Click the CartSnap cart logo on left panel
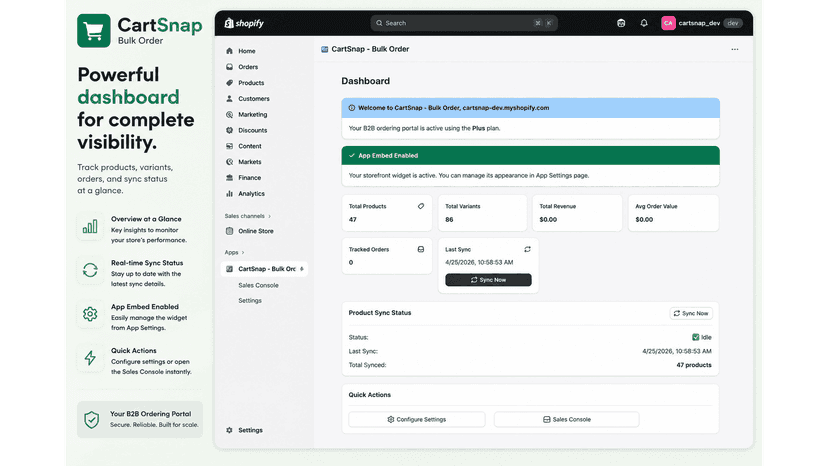 pos(93,31)
